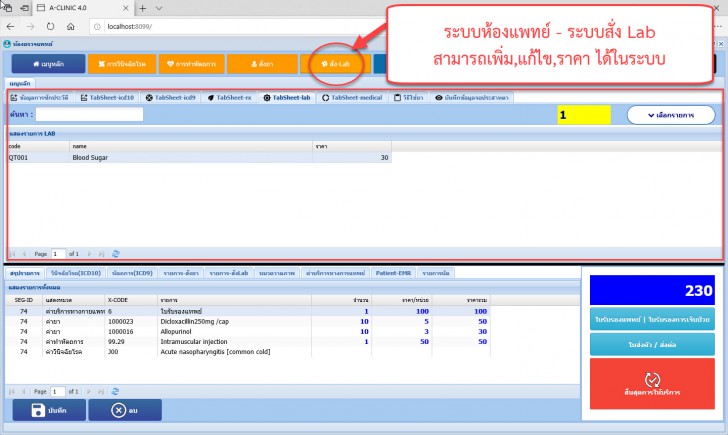Go to previous page in summary table pager

[24, 392]
